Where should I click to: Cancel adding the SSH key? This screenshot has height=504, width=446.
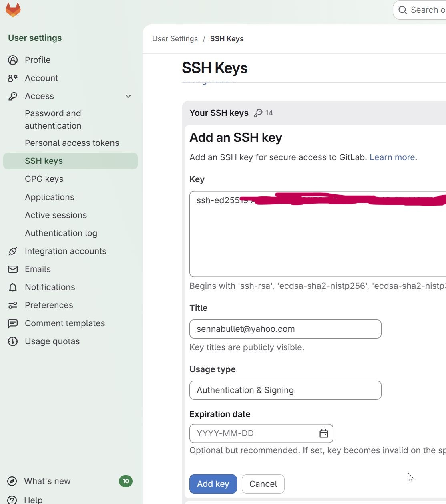(x=263, y=484)
